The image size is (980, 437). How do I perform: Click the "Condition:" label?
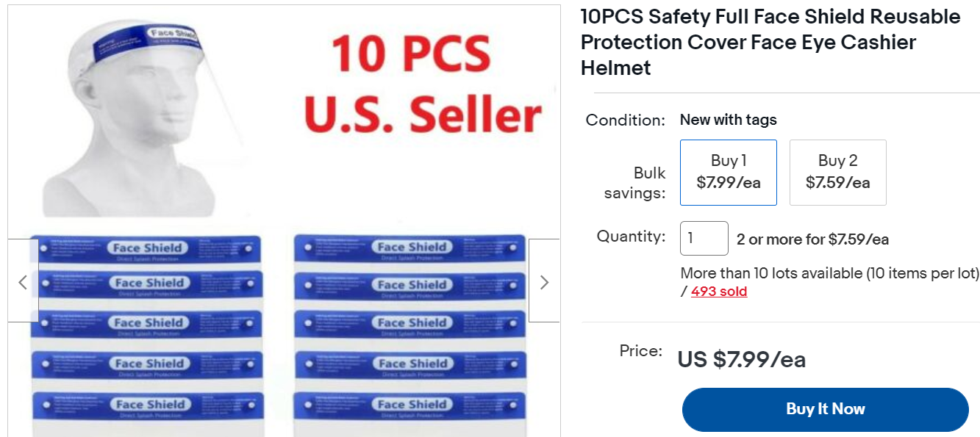[x=626, y=120]
